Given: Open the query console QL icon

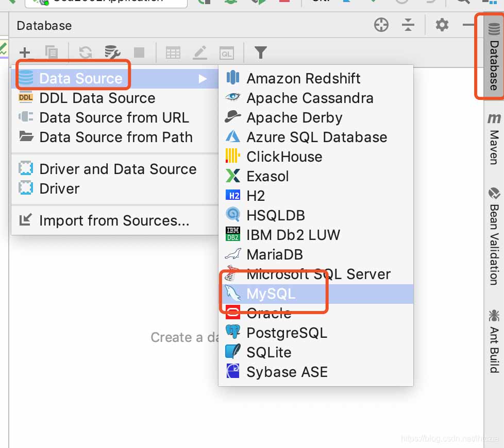Looking at the screenshot, I should 227,53.
